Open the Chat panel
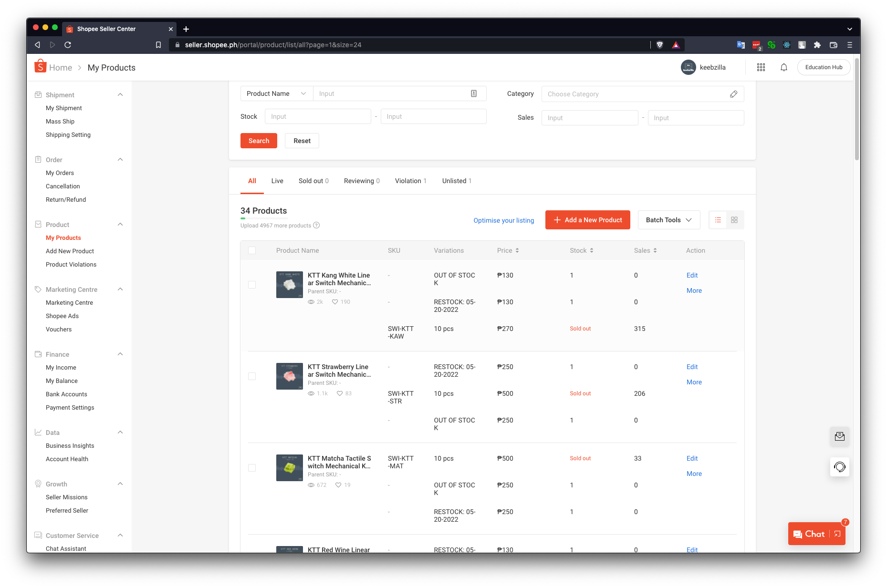The width and height of the screenshot is (887, 588). pos(809,534)
